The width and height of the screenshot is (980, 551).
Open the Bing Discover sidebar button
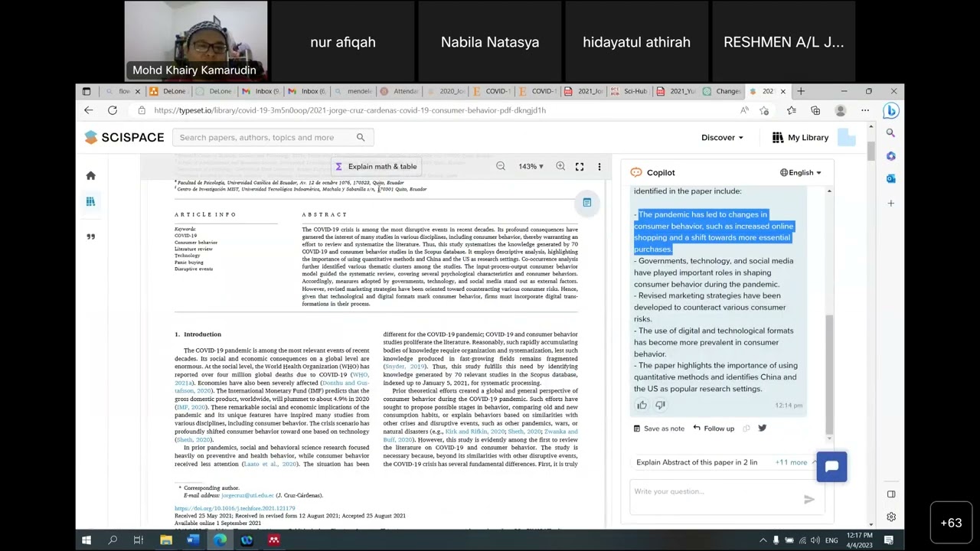(890, 111)
